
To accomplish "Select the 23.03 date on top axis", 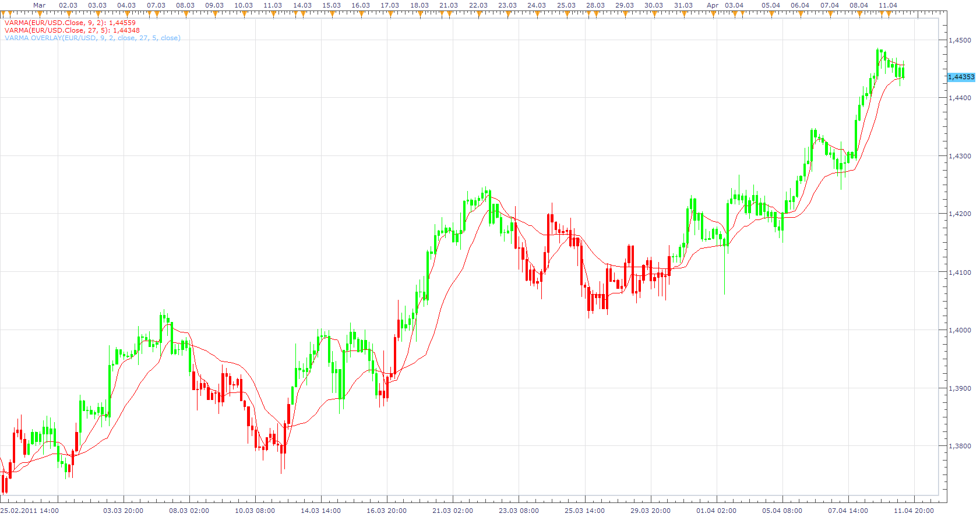I will [507, 5].
